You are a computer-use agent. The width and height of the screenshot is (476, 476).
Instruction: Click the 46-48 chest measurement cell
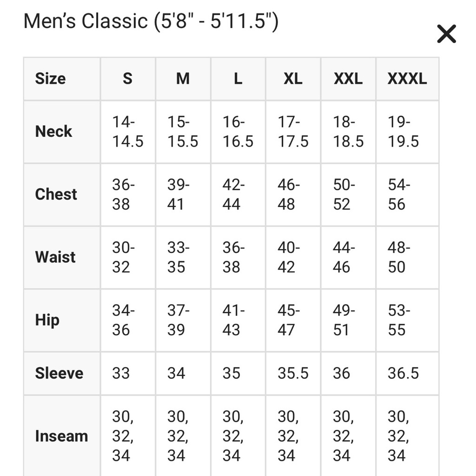(293, 195)
